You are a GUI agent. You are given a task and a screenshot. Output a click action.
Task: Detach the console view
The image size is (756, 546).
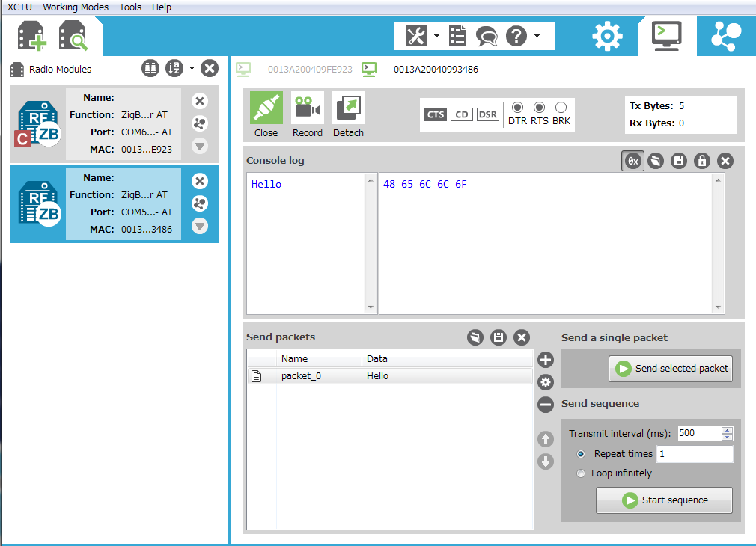[349, 114]
